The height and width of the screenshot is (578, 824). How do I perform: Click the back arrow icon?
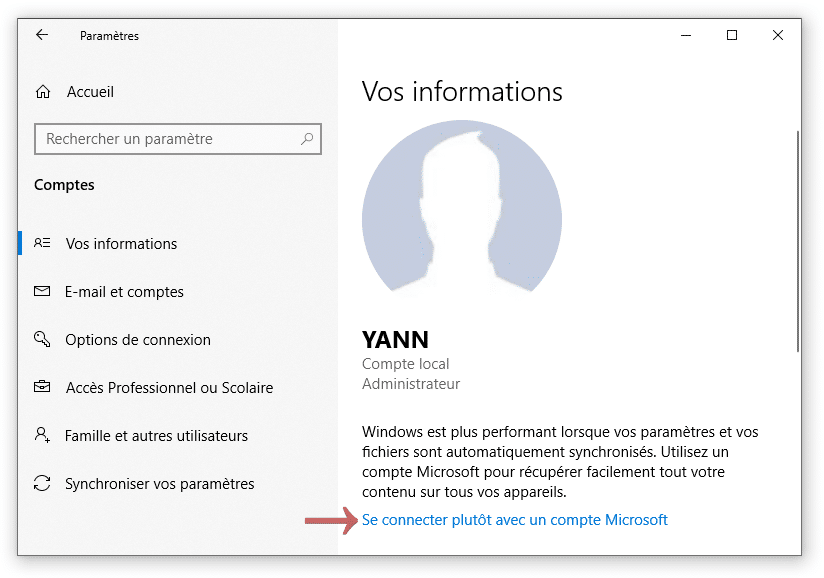(42, 35)
